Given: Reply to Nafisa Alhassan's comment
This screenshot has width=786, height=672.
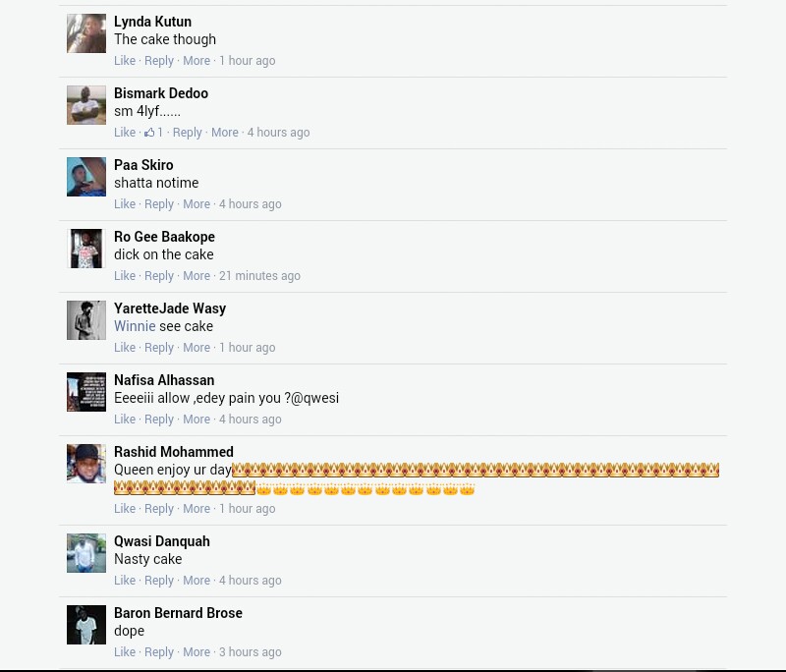Looking at the screenshot, I should pyautogui.click(x=159, y=419).
